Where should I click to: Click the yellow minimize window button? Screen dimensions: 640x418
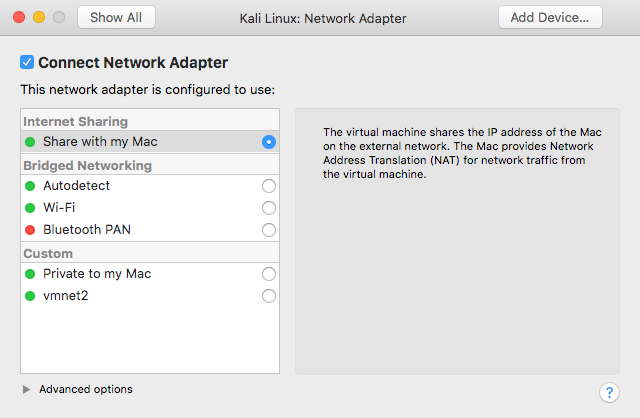point(39,17)
